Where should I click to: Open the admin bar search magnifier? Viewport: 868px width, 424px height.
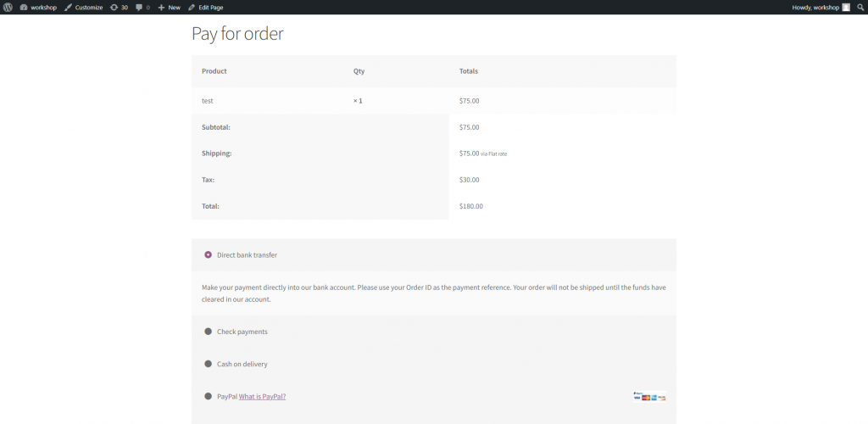(860, 7)
